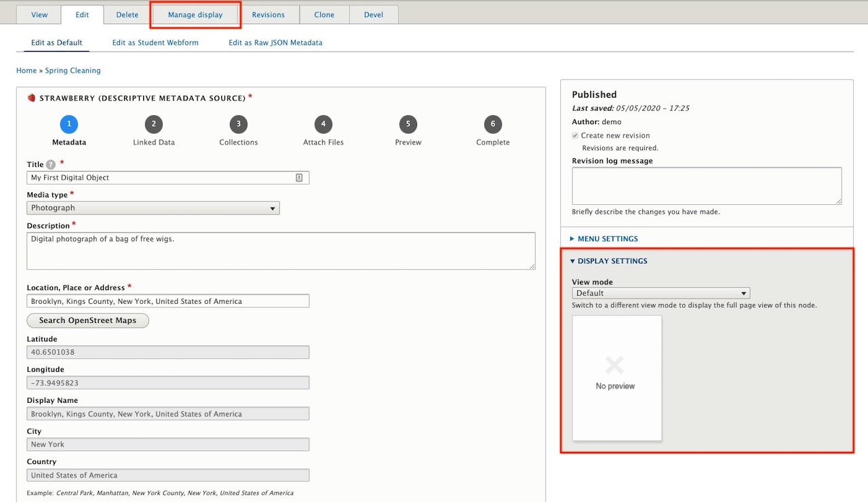The image size is (868, 502).
Task: Collapse the Display Settings section
Action: 612,261
